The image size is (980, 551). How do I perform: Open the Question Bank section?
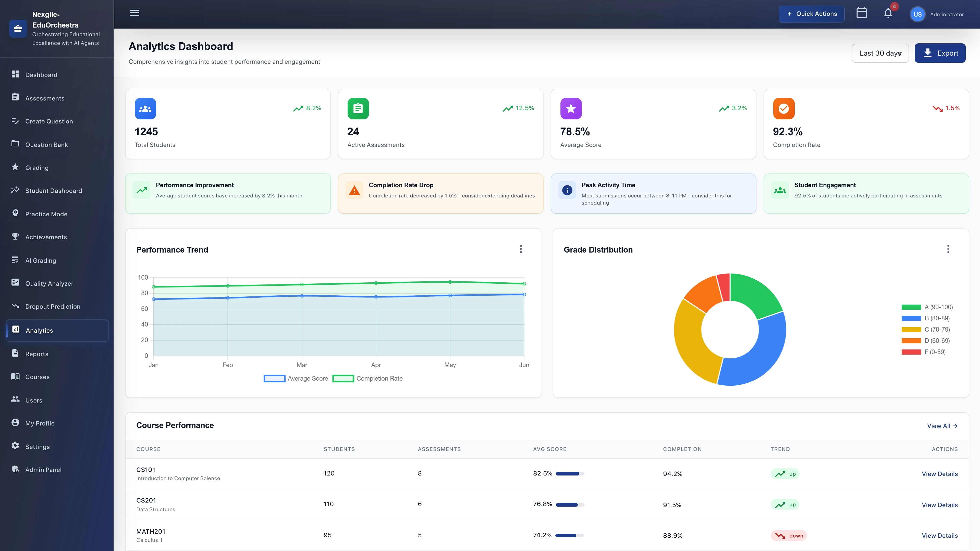coord(46,144)
